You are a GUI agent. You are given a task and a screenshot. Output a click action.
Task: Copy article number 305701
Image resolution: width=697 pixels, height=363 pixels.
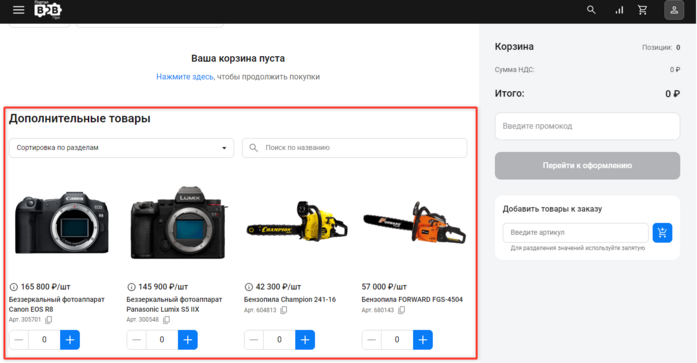point(48,320)
